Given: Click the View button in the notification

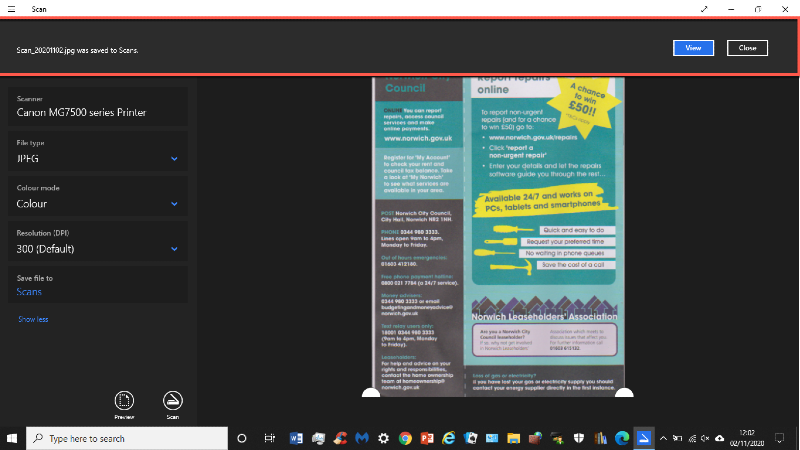Looking at the screenshot, I should tap(693, 48).
